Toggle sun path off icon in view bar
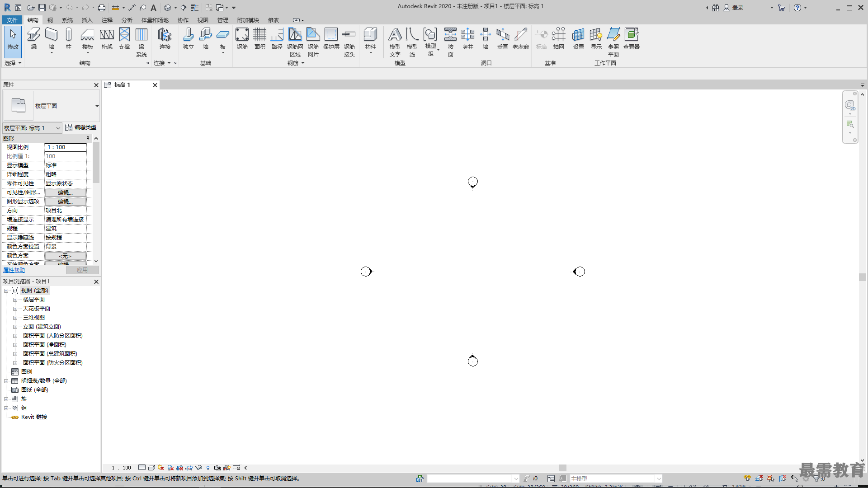This screenshot has height=488, width=868. click(x=160, y=468)
